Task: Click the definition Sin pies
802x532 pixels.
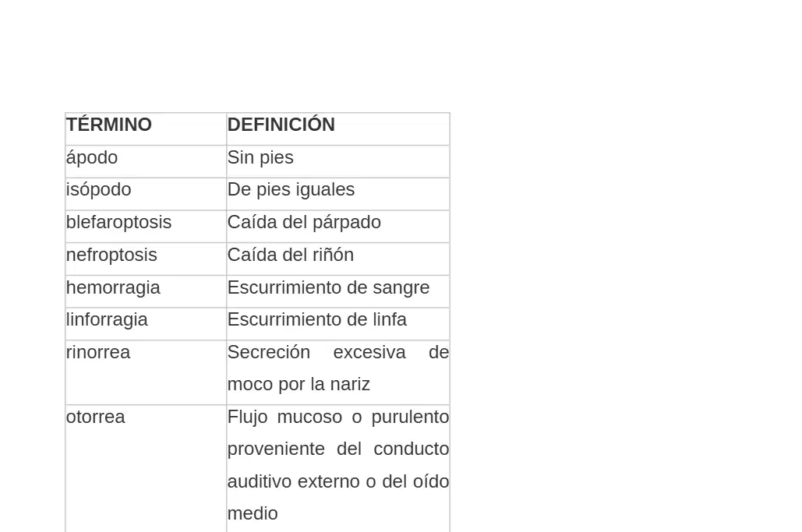Action: coord(260,158)
